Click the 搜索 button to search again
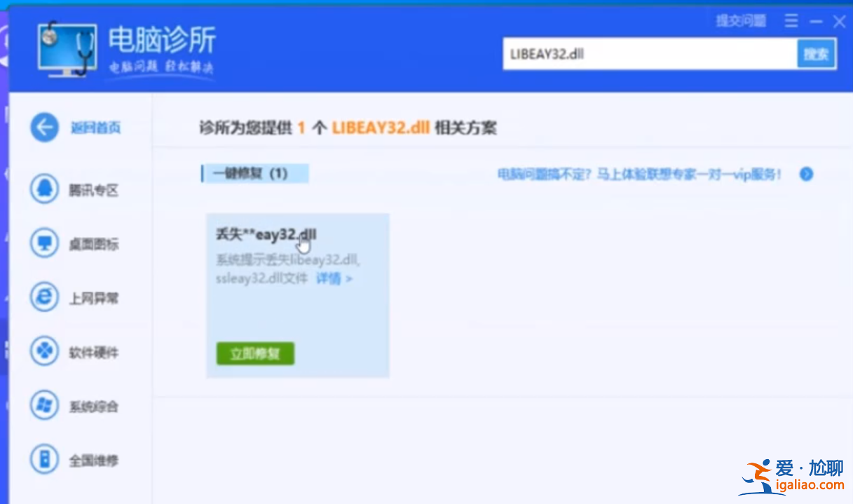Image resolution: width=853 pixels, height=504 pixels. tap(817, 54)
